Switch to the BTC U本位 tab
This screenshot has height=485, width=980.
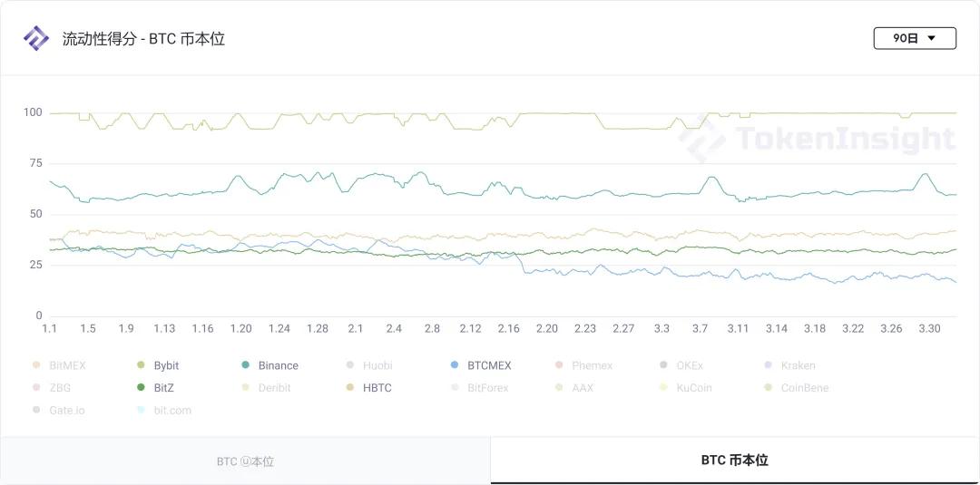[245, 461]
